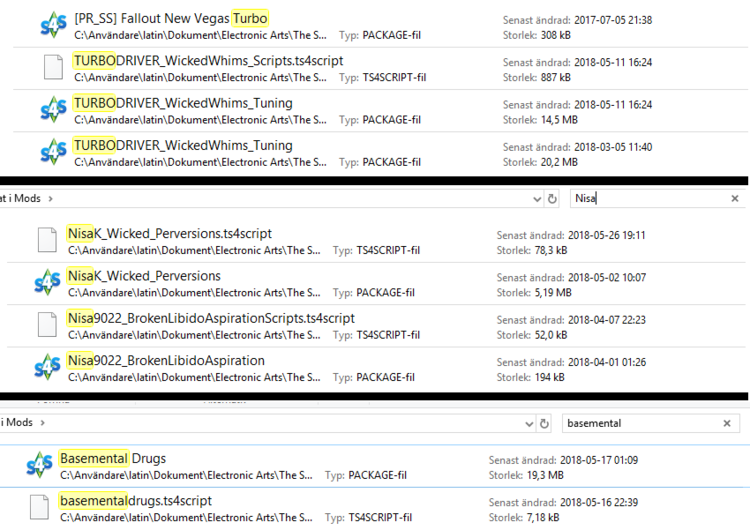Screen dimensions: 750x530
Task: Select the NisaK_Wicked_Perversions package file name
Action: click(144, 276)
